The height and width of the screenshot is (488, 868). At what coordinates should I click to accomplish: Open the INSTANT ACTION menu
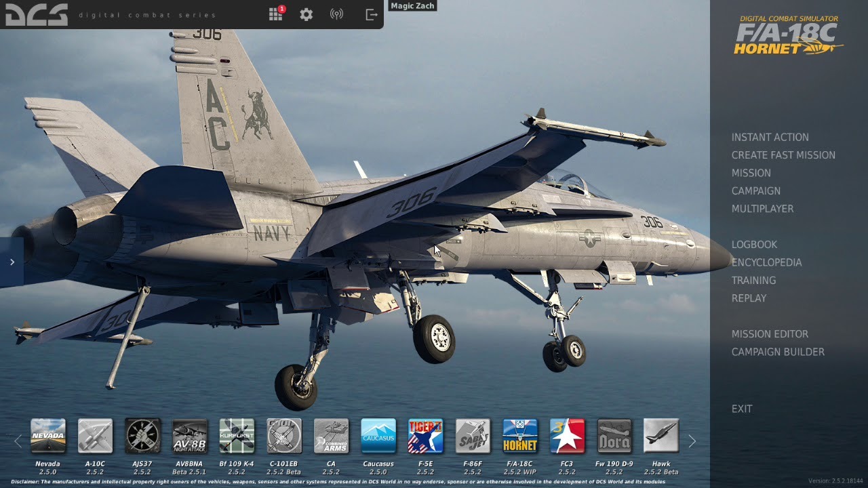770,137
